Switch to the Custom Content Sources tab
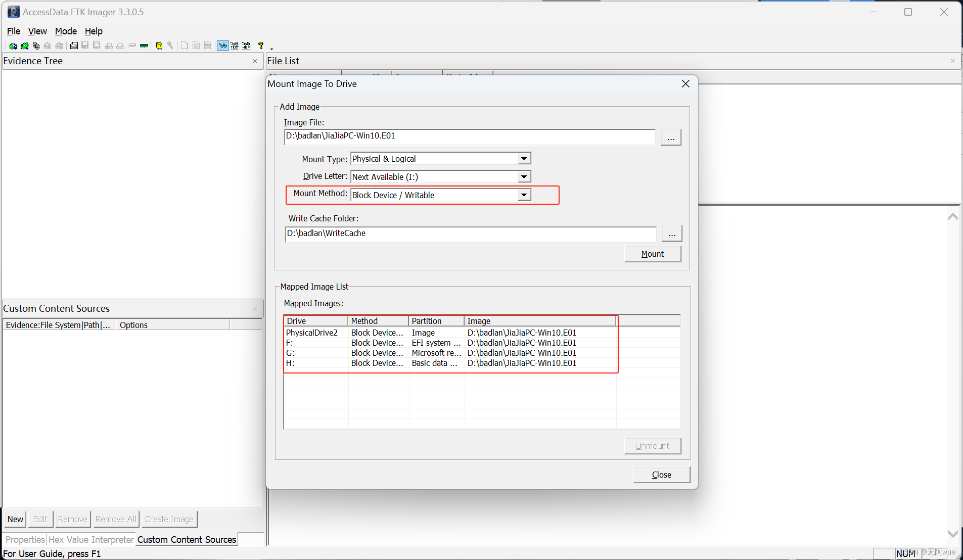The width and height of the screenshot is (963, 560). click(x=187, y=540)
